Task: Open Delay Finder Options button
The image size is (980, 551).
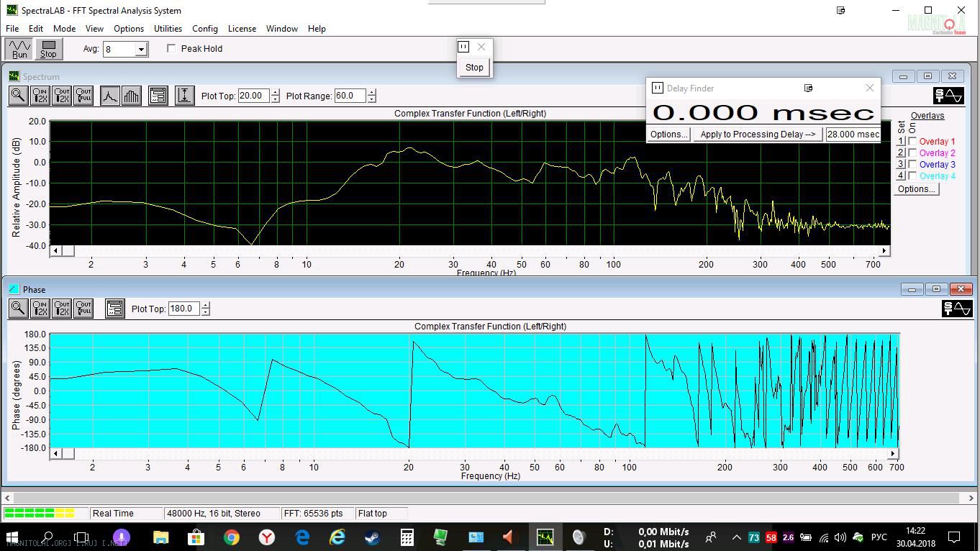Action: tap(669, 135)
